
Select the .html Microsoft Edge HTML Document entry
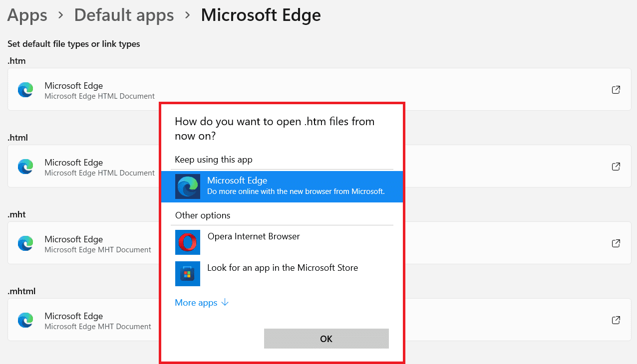tap(99, 167)
